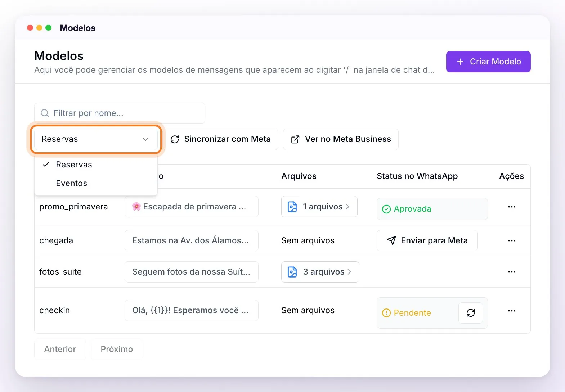Choose Eventos from the dropdown list
Viewport: 565px width, 392px height.
[x=96, y=183]
